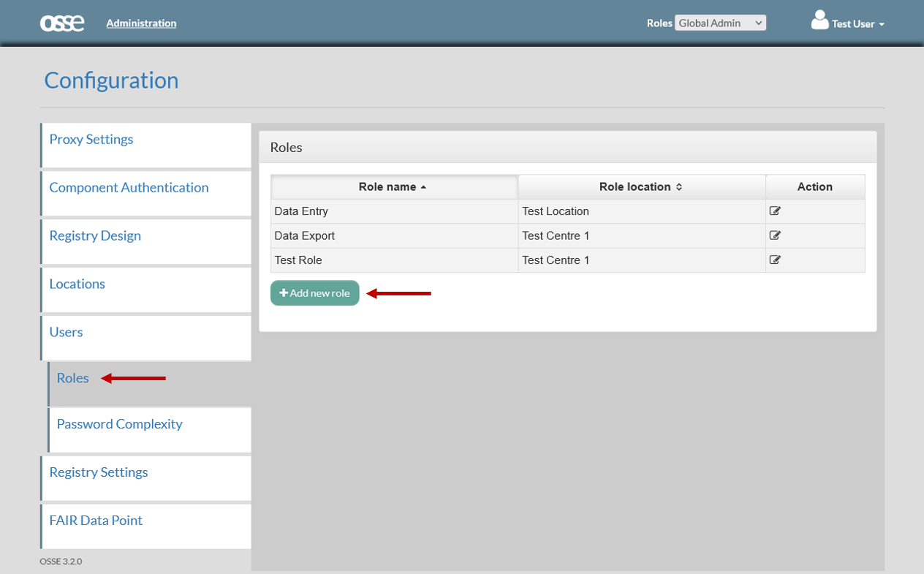Click the Roles panel heading
The width and height of the screenshot is (924, 574).
tap(286, 148)
